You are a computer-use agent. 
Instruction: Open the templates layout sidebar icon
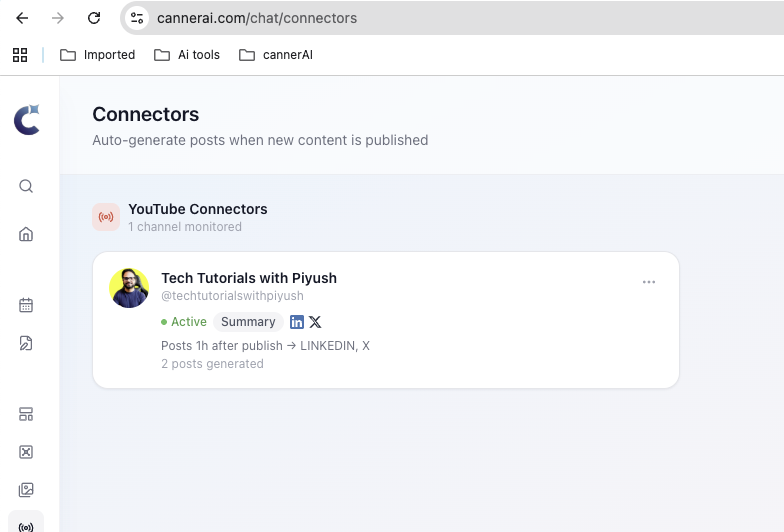pos(26,414)
